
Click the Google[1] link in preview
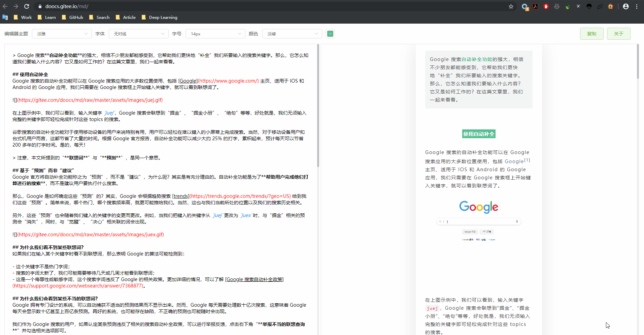click(x=517, y=161)
